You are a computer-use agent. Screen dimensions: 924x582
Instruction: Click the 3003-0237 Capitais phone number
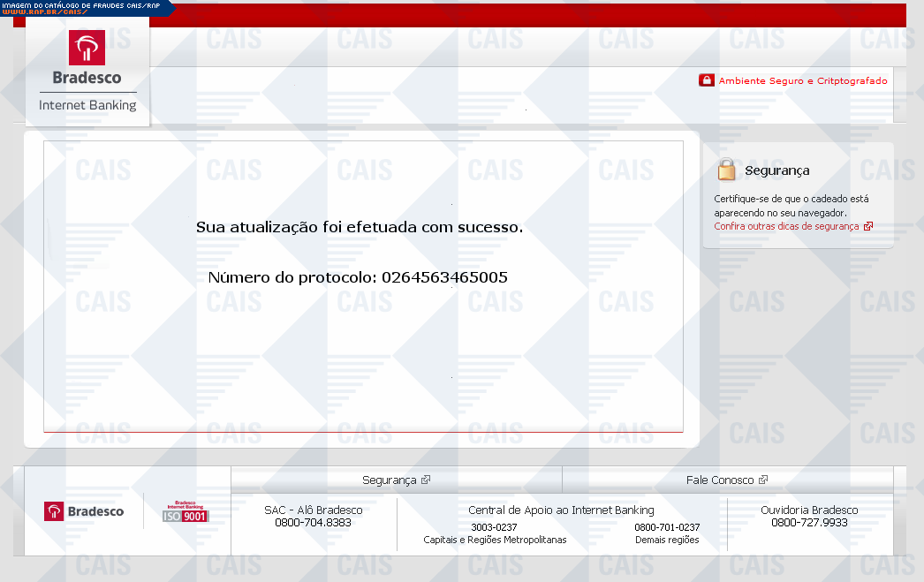[x=494, y=527]
